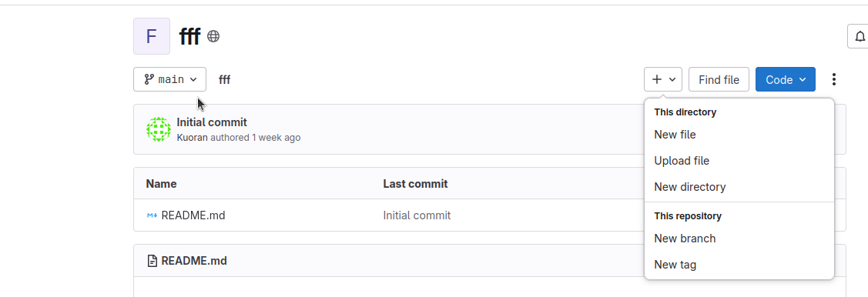Click the document icon in README.md header
Image resolution: width=868 pixels, height=297 pixels.
(x=152, y=261)
